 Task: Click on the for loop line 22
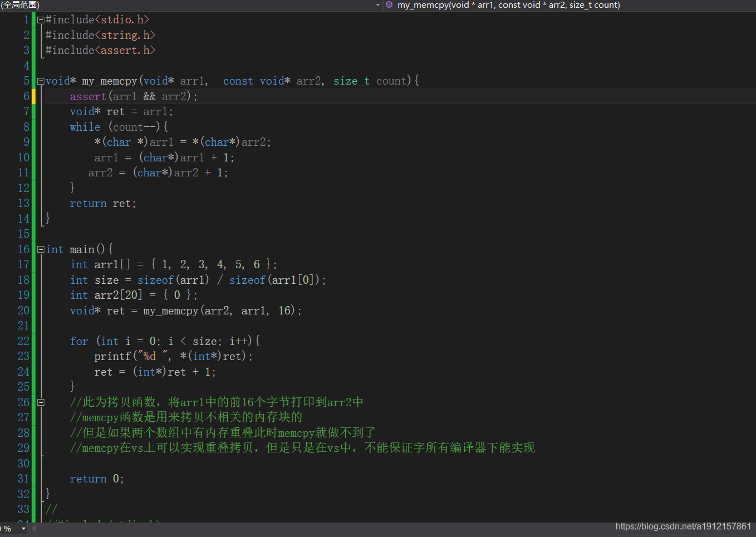tap(165, 341)
